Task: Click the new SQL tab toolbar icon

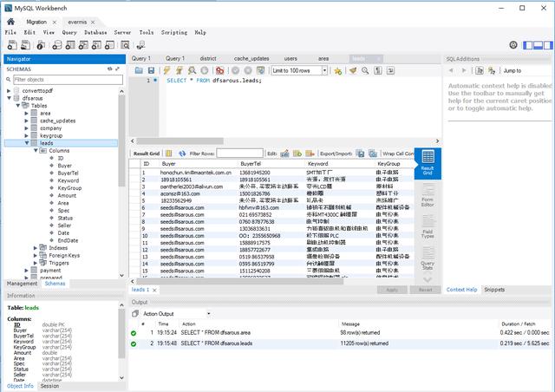Action: click(12, 45)
